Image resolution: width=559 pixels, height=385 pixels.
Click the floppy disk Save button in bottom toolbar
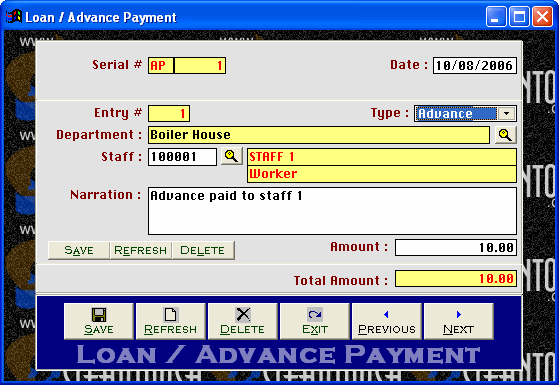tap(99, 321)
